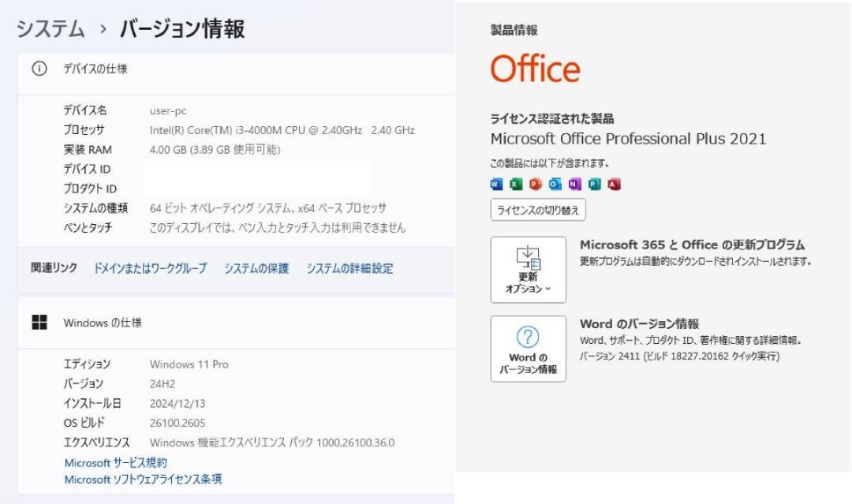Click the Office logo in 製品情報
The width and height of the screenshot is (852, 504).
535,69
